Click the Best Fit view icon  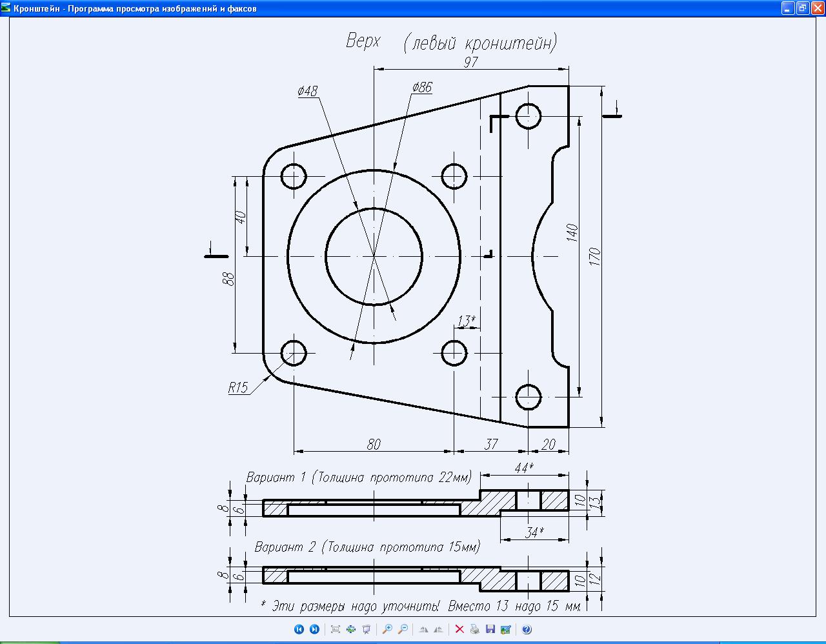coord(336,629)
